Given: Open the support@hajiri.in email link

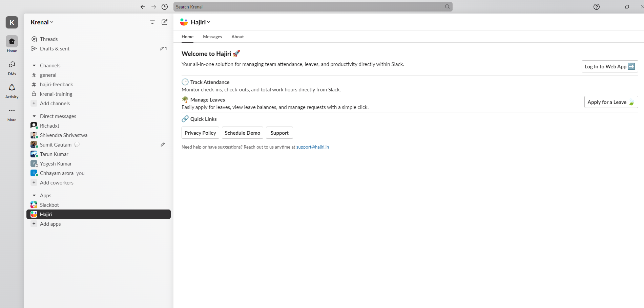Looking at the screenshot, I should coord(313,147).
